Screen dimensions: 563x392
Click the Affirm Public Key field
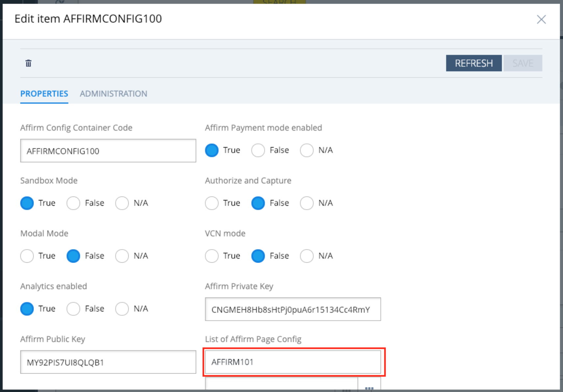tap(108, 362)
